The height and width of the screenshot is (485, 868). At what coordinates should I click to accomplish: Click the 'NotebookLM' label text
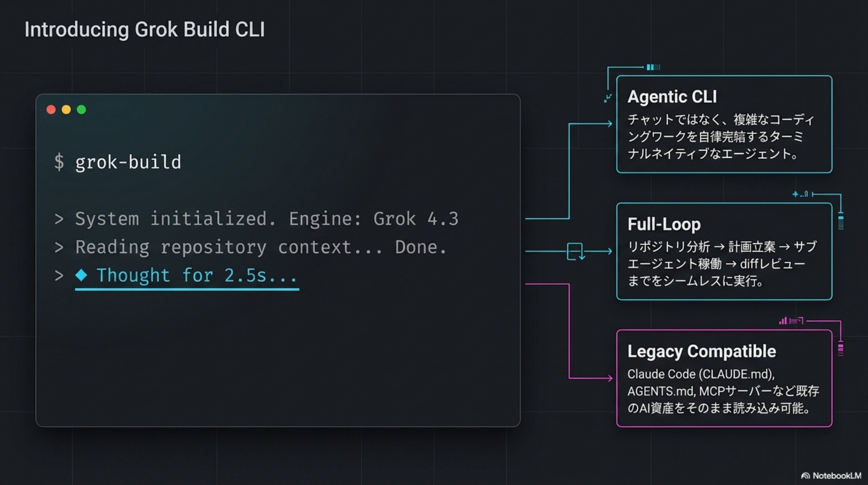click(837, 476)
